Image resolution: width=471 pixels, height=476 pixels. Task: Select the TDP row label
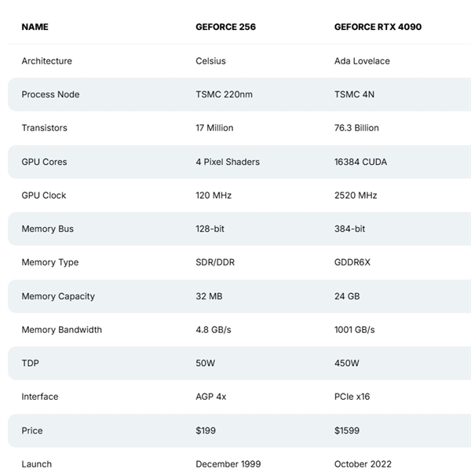tap(30, 363)
